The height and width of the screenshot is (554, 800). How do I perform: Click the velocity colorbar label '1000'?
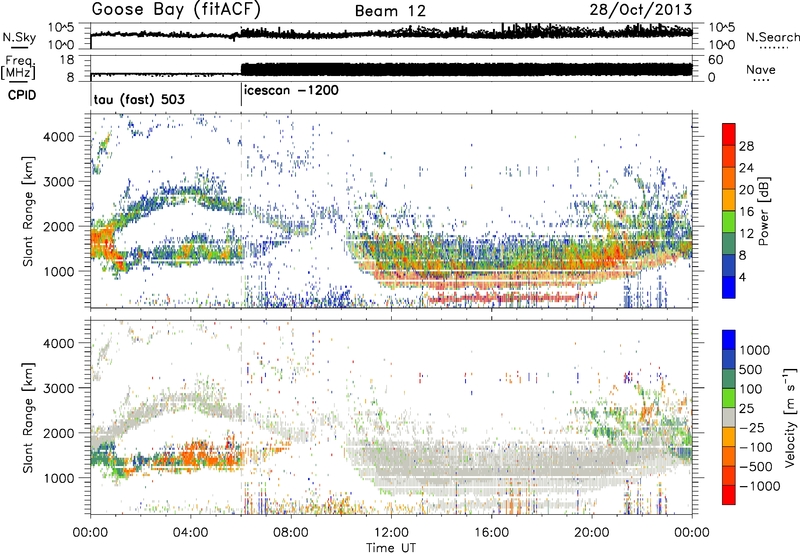tap(755, 350)
